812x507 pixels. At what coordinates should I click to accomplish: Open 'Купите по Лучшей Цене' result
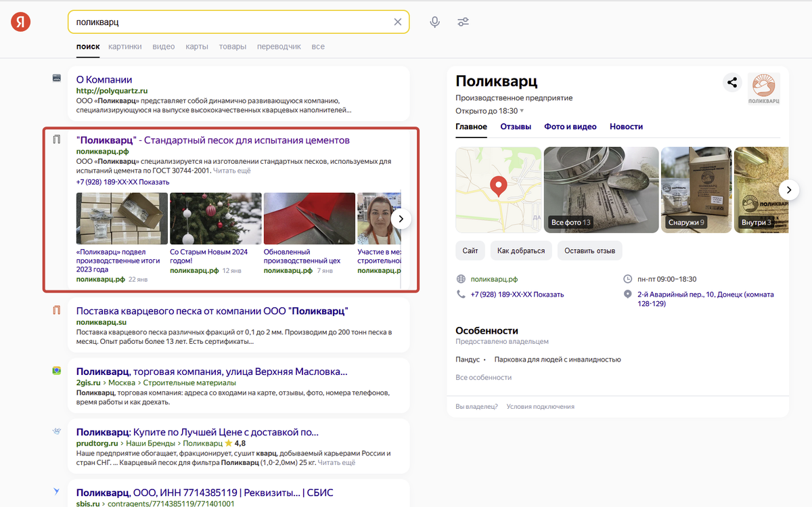198,432
